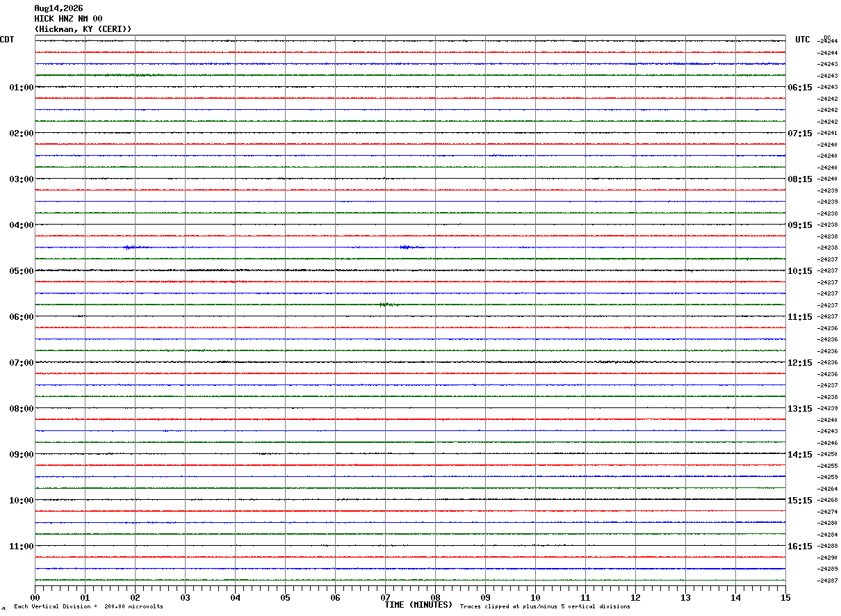Click the 06:15 UTC time label
Image resolution: width=841 pixels, height=616 pixels.
(799, 88)
